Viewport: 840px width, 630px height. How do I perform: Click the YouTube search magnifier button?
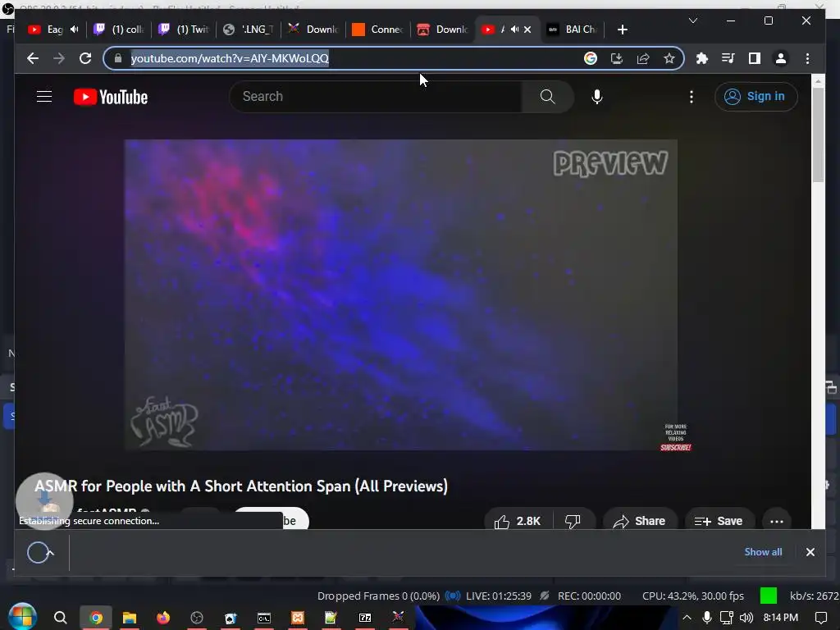pos(547,97)
